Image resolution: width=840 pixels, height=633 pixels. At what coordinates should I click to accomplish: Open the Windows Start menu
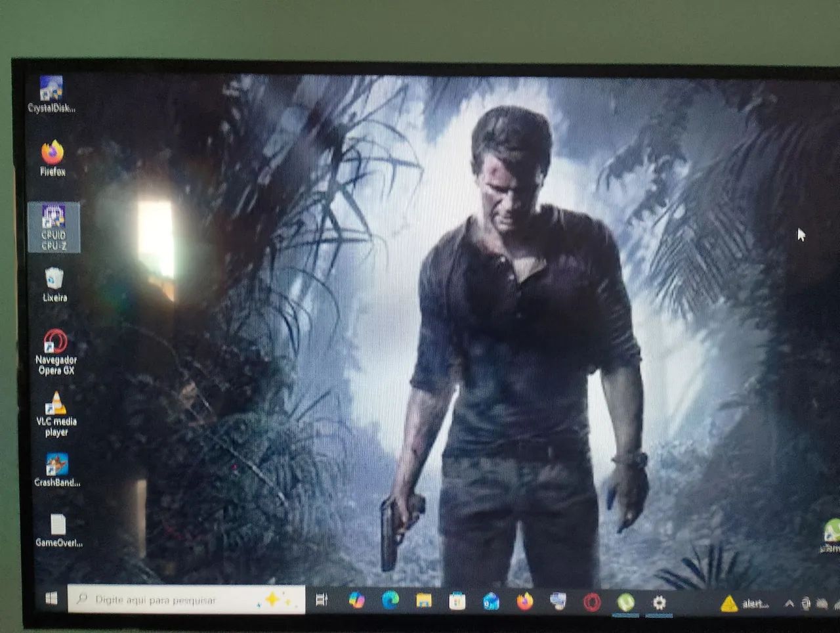(51, 599)
